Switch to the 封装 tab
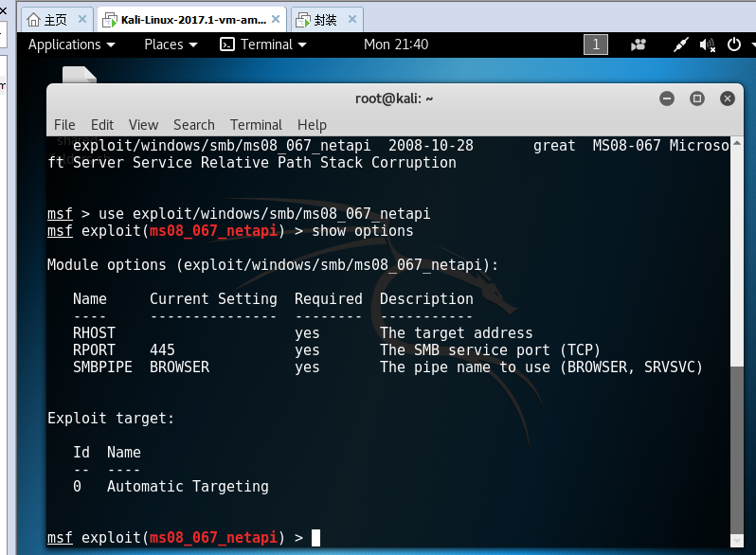Image resolution: width=756 pixels, height=555 pixels. pos(327,20)
